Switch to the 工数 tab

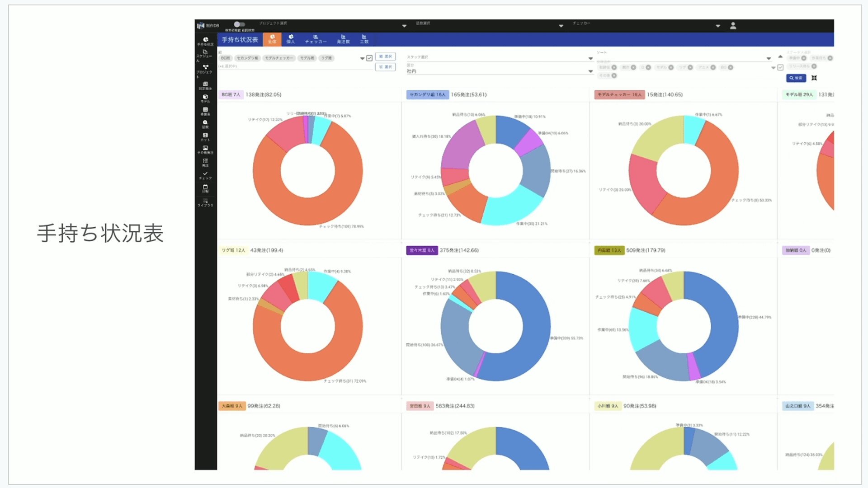click(364, 39)
